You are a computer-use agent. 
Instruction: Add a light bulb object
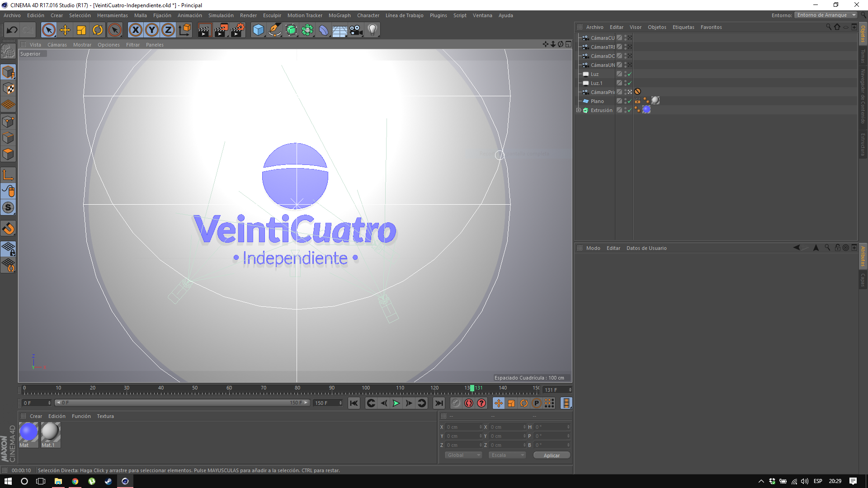(373, 30)
